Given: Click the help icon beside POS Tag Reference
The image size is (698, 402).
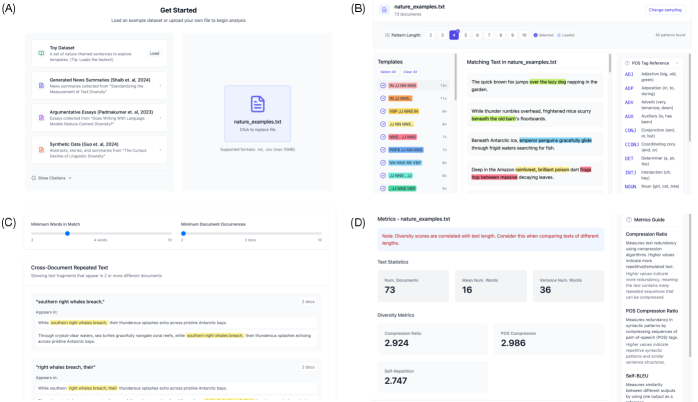Looking at the screenshot, I should pos(627,63).
